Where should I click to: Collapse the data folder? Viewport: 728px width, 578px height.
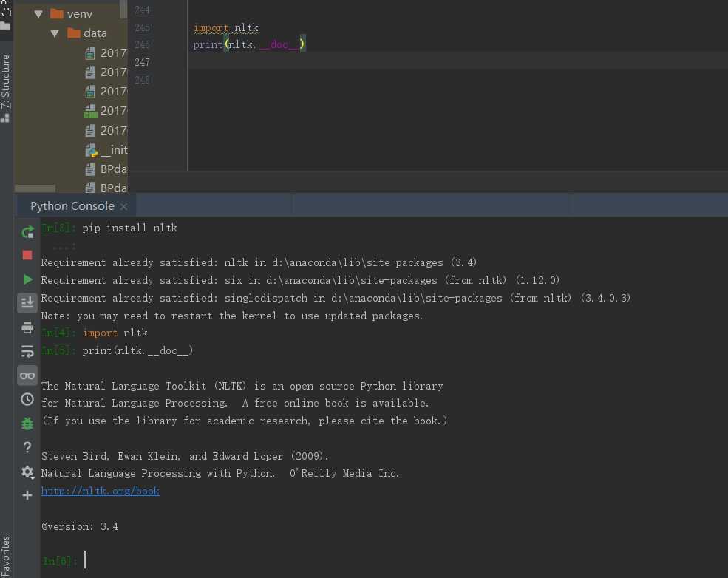click(55, 33)
